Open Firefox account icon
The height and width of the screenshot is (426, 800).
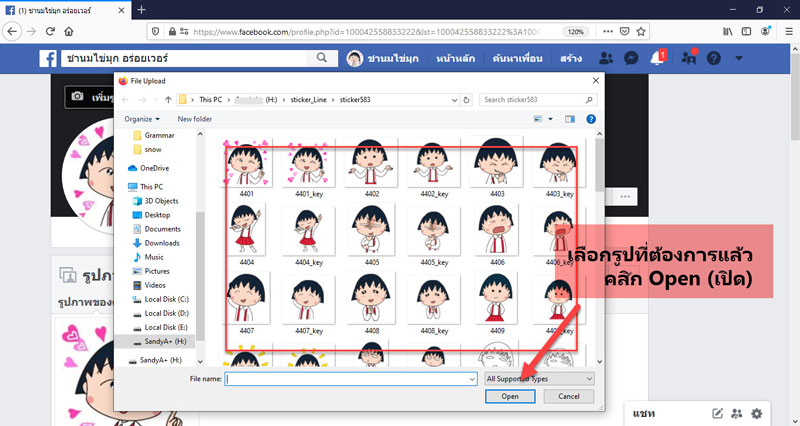click(765, 32)
